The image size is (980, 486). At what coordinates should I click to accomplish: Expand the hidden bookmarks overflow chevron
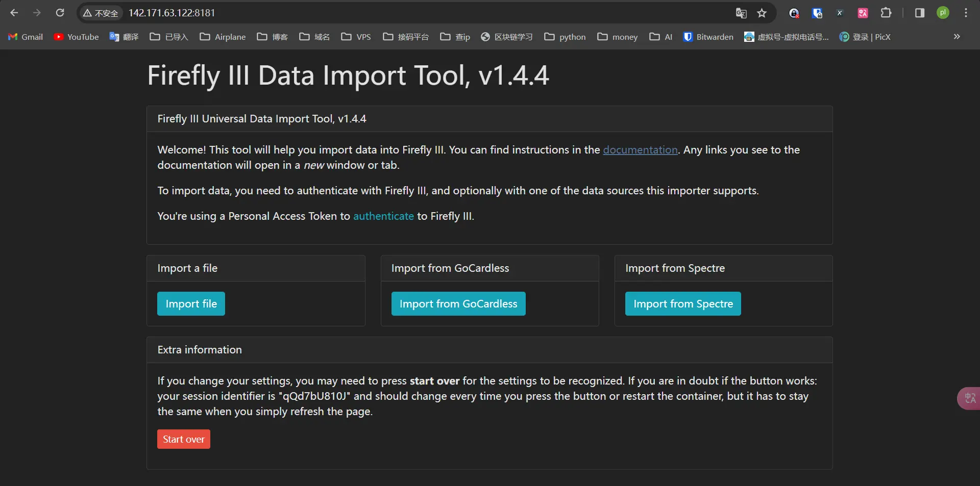tap(957, 37)
